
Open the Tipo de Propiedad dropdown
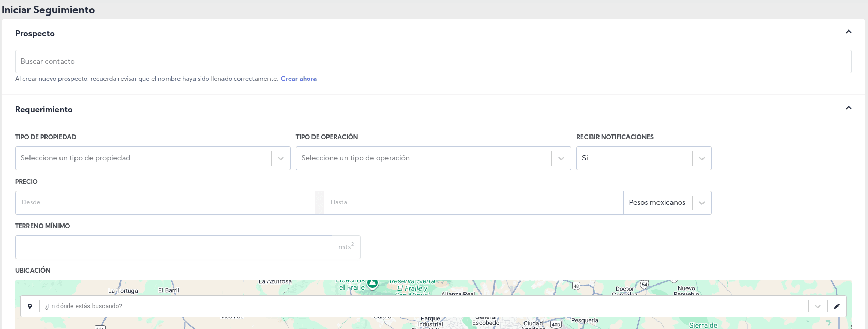pyautogui.click(x=153, y=158)
